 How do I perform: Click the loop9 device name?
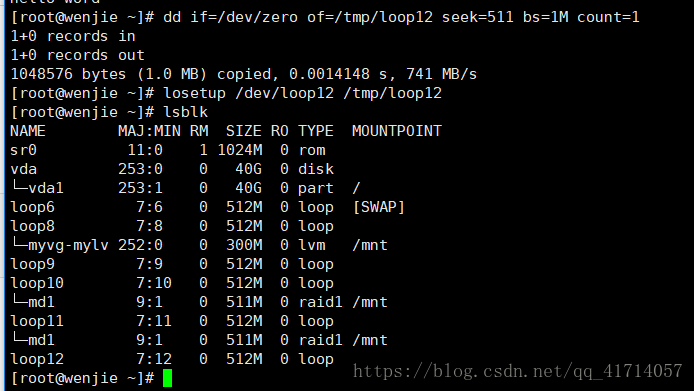point(32,264)
